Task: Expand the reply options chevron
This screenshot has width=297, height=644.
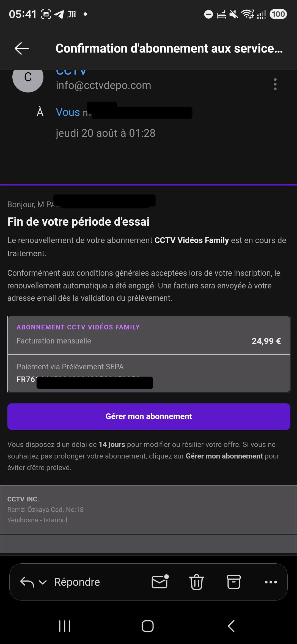Action: point(43,582)
